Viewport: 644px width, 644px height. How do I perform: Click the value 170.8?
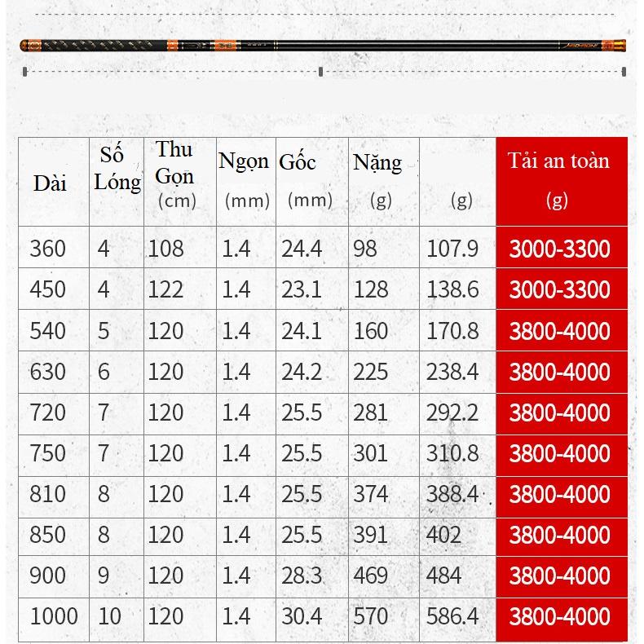452,331
